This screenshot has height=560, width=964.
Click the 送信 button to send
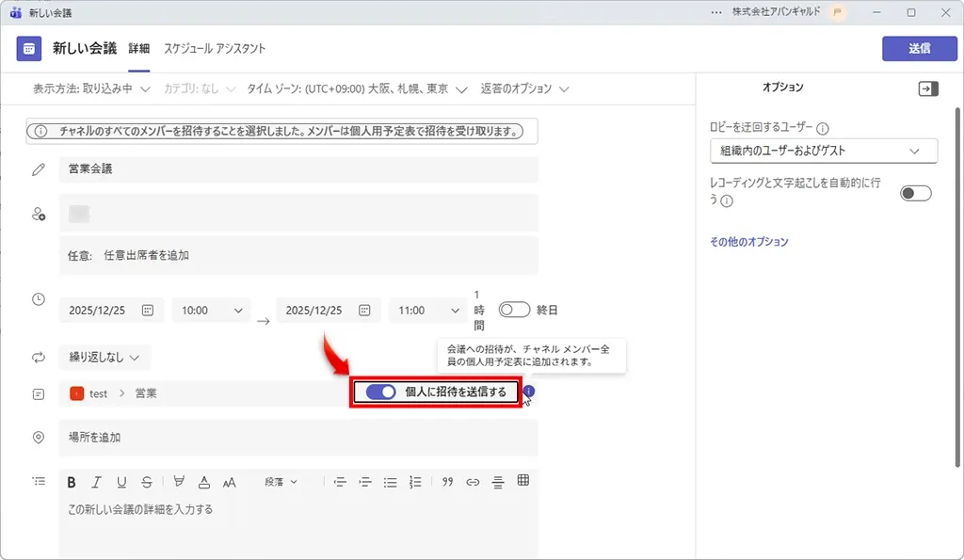(920, 48)
